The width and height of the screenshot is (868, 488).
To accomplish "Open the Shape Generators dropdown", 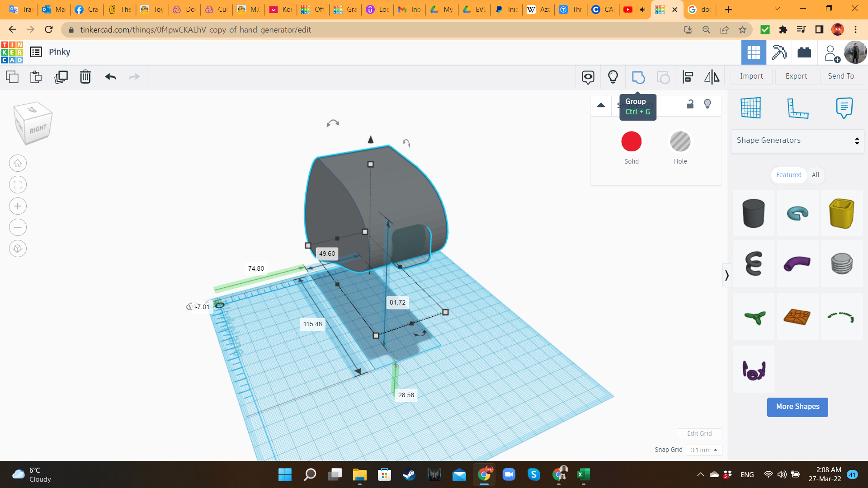I will pyautogui.click(x=797, y=141).
